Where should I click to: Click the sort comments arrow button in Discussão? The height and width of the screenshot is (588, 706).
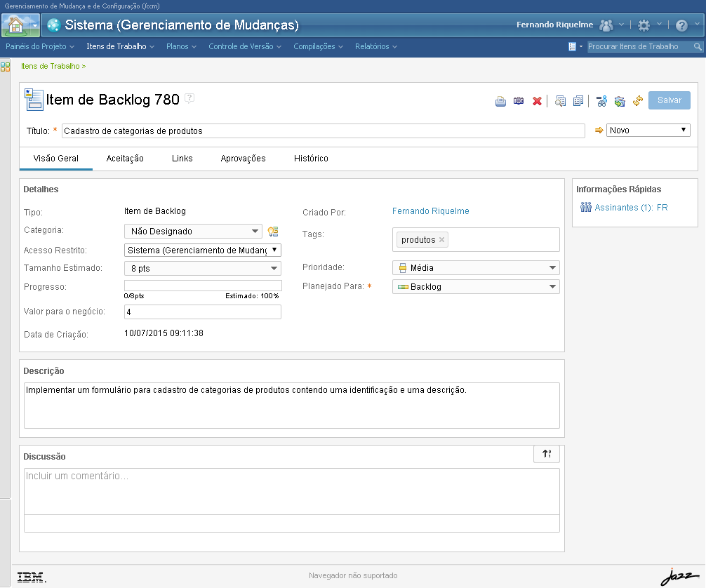point(547,454)
